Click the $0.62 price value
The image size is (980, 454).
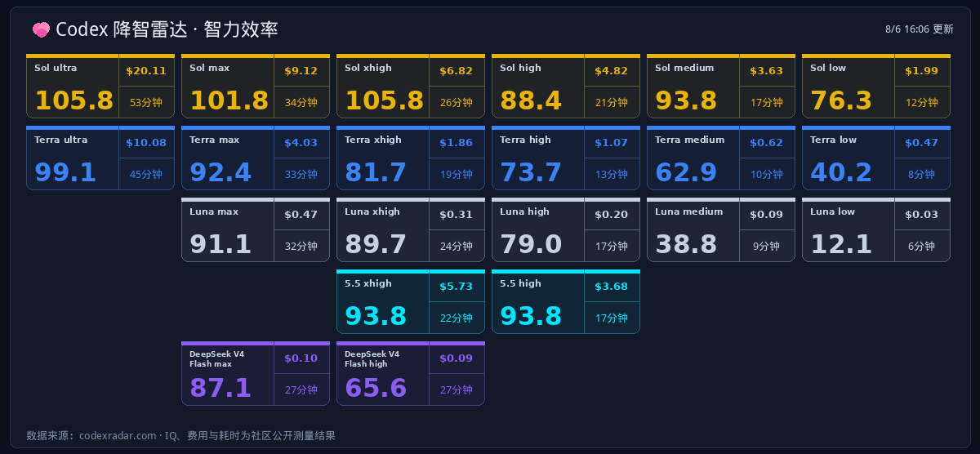[x=767, y=143]
